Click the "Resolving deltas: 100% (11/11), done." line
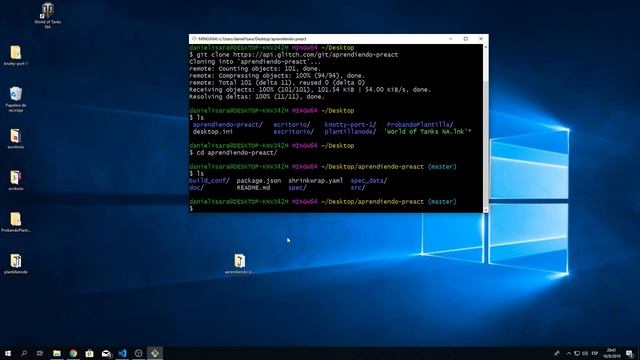640x360 pixels. pos(257,97)
